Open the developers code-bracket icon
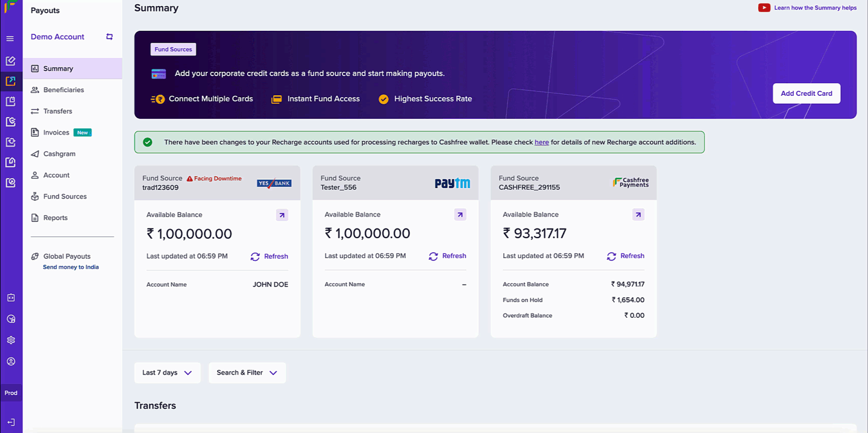 (11, 298)
